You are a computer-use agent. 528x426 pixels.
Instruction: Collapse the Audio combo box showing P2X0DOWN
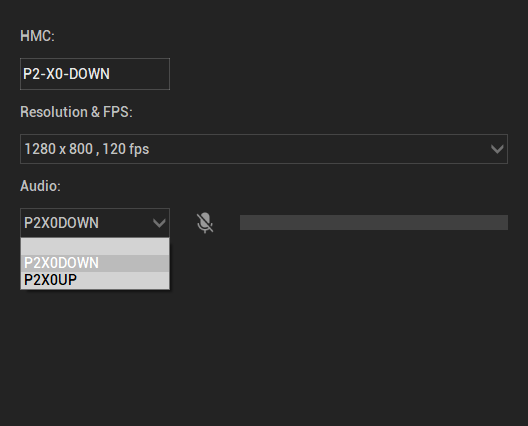coord(95,223)
